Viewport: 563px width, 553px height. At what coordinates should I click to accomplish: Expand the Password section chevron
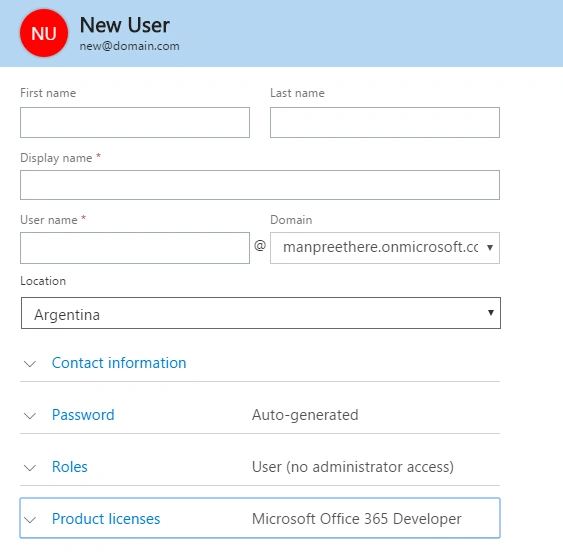(x=30, y=416)
